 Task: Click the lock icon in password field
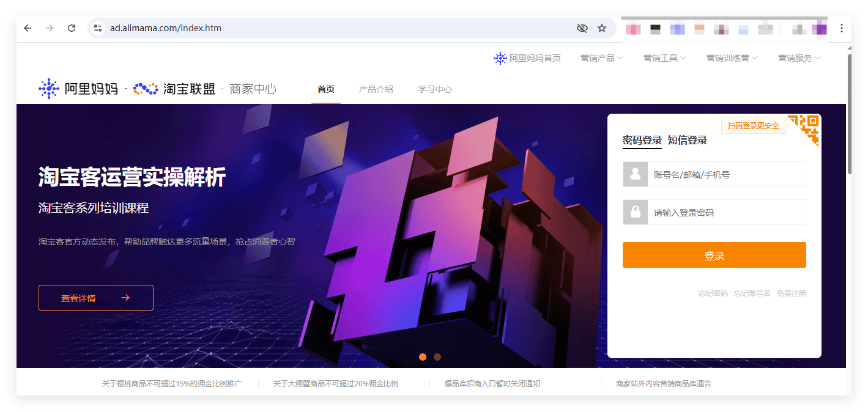(x=636, y=212)
